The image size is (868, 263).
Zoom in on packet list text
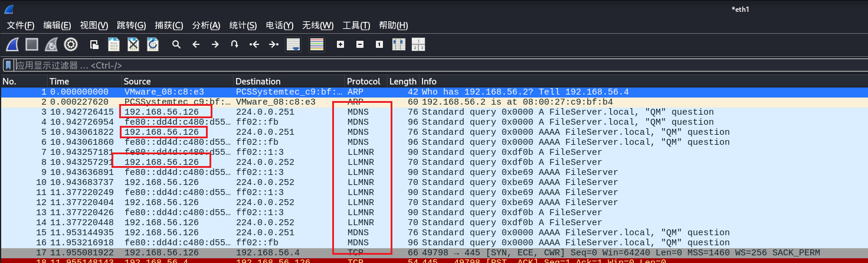(340, 44)
